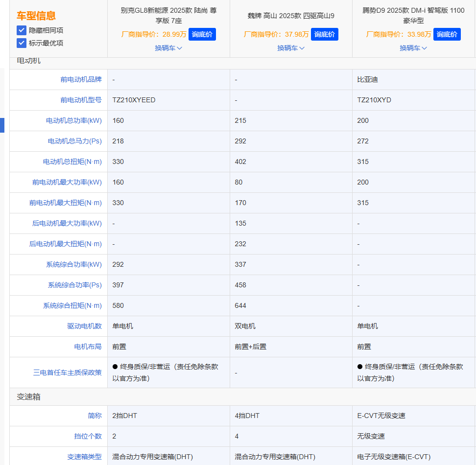Image resolution: width=476 pixels, height=465 pixels.
Task: Select the 系统综合扭矩(N·m) row label
Action: pos(72,306)
